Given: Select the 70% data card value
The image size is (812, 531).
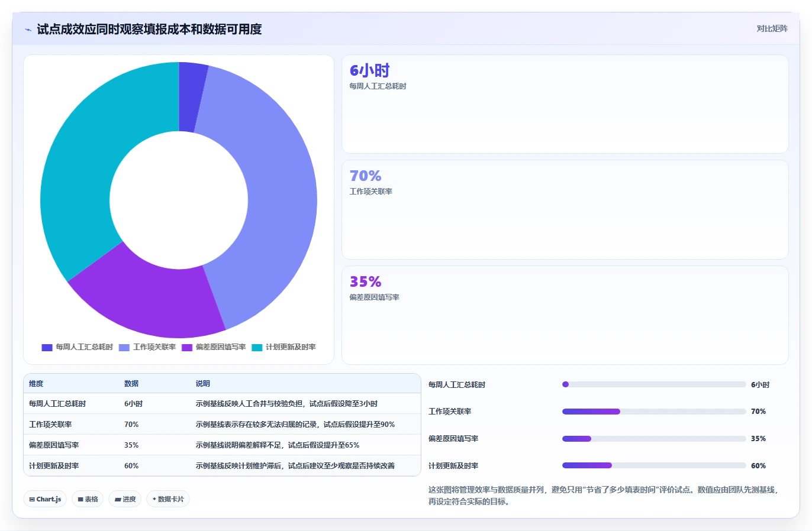Looking at the screenshot, I should pos(365,176).
